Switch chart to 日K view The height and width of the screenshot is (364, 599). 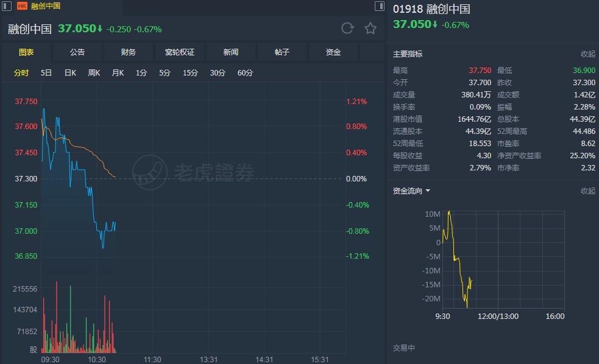click(x=70, y=73)
